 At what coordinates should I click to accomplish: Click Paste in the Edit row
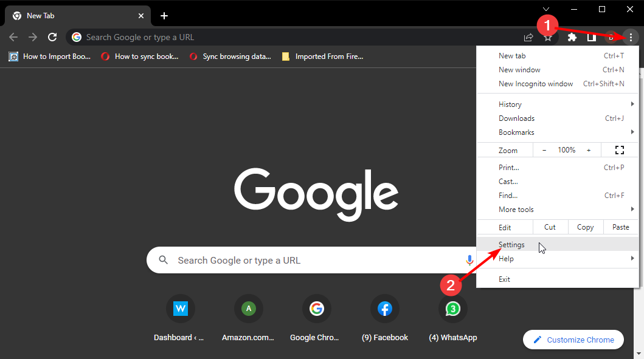pos(621,227)
